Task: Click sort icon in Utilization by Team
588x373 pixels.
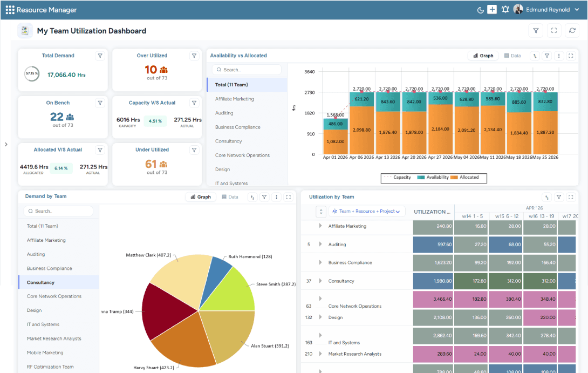Action: coord(547,197)
